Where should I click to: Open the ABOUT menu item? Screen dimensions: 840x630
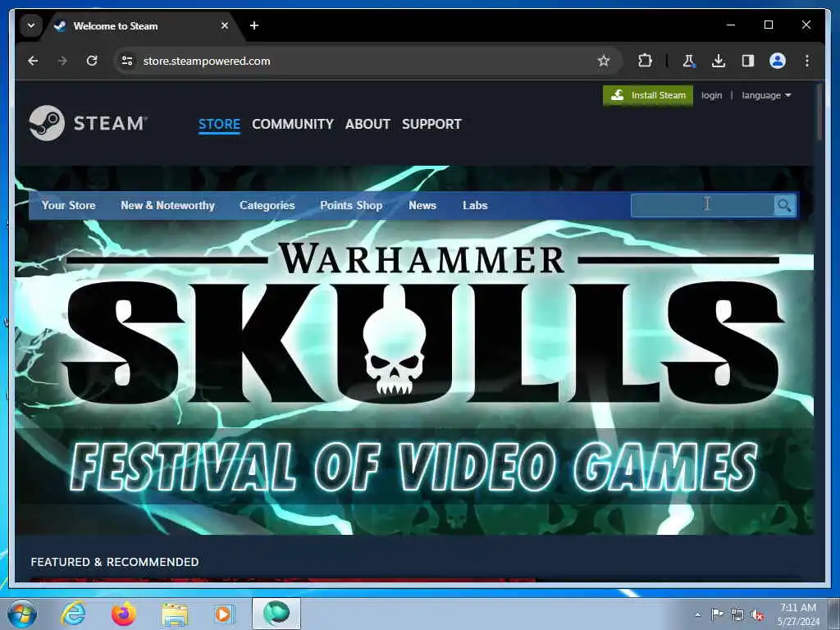point(367,125)
